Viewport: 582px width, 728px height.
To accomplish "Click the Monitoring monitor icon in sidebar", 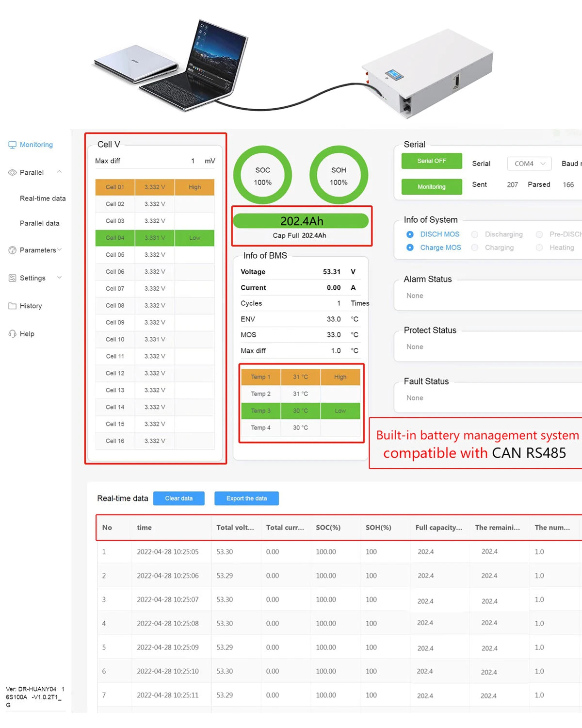I will coord(12,145).
